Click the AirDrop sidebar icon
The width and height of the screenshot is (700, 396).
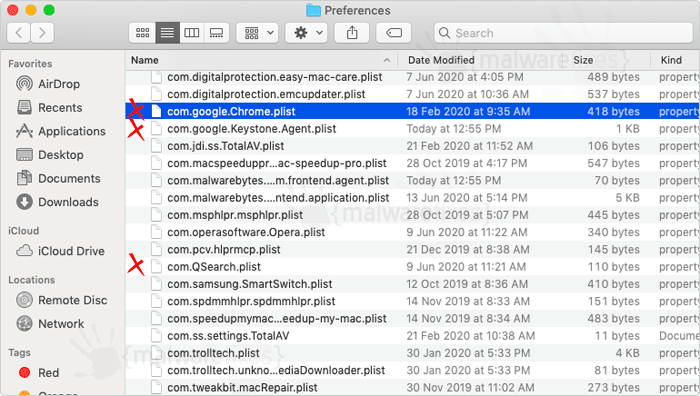(x=25, y=83)
